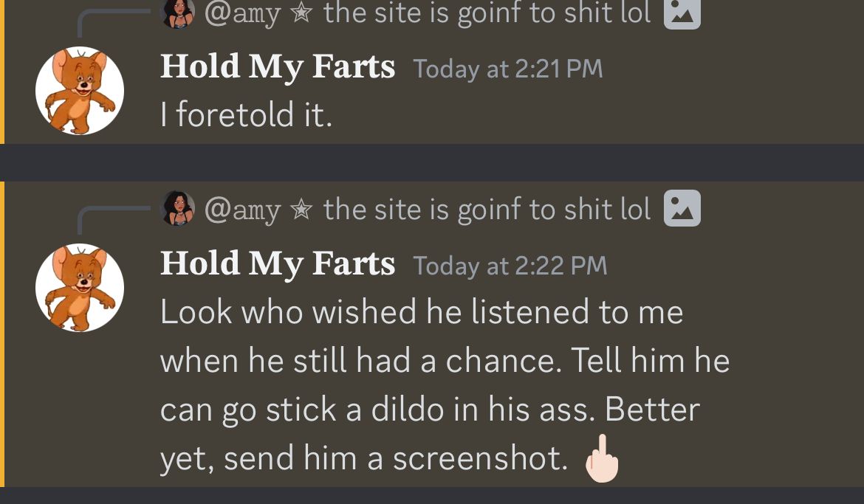The height and width of the screenshot is (504, 864).
Task: Click Jerry mouse avatar of 2:22 PM message
Action: click(80, 288)
